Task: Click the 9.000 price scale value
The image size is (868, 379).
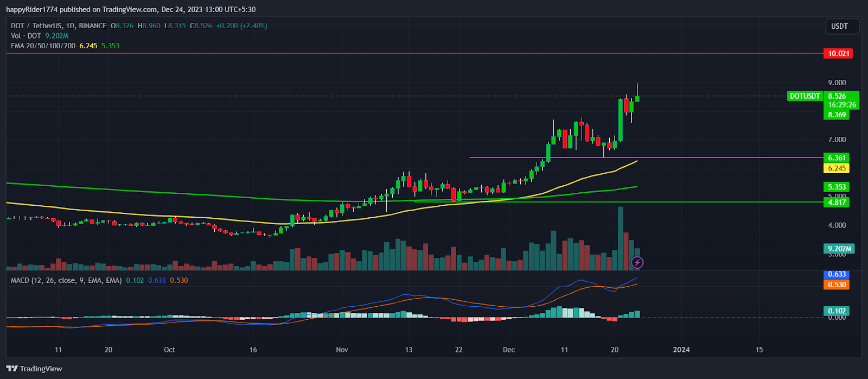Action: click(837, 83)
